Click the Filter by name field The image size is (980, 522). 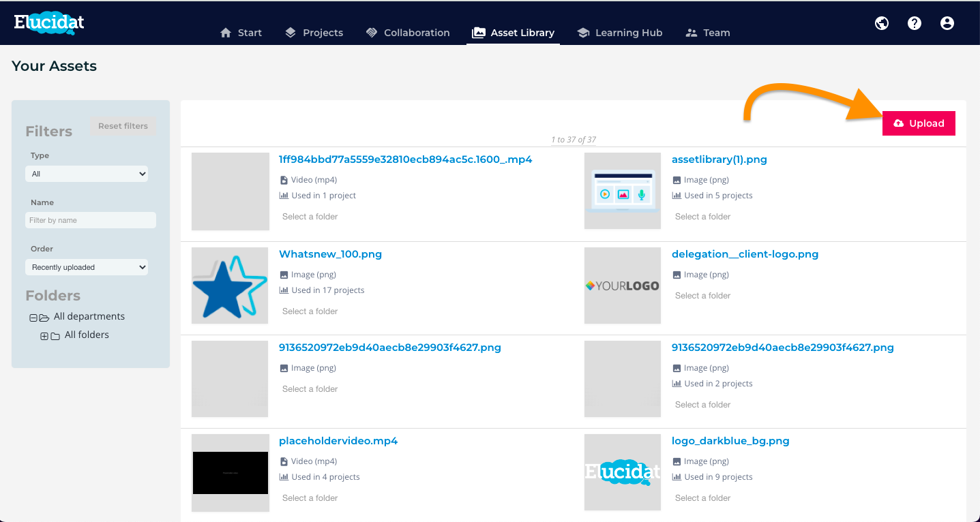click(91, 220)
